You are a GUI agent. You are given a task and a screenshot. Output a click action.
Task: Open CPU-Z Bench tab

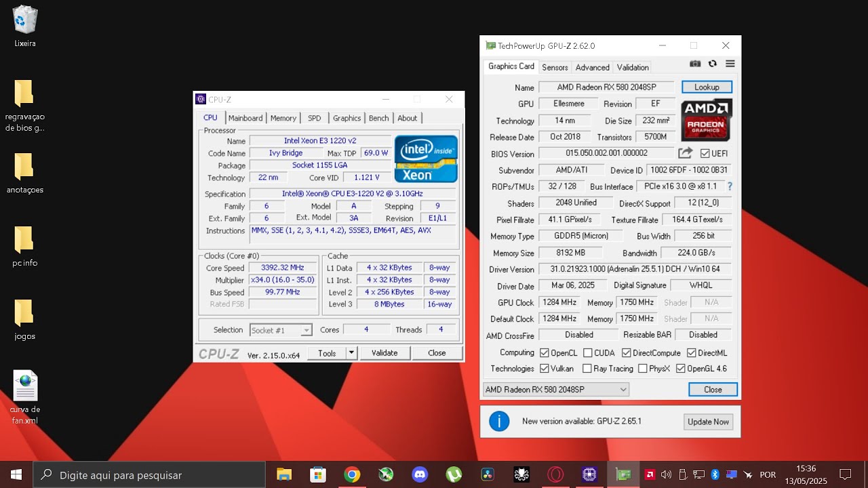click(x=378, y=118)
